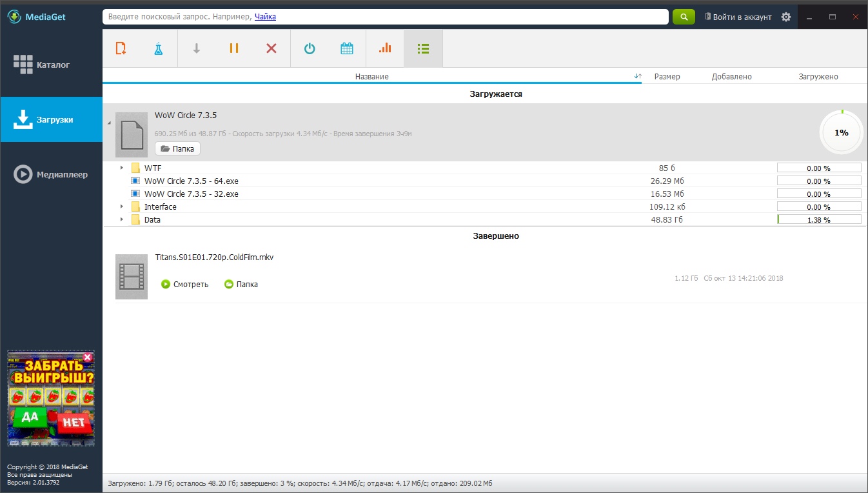Click the Titans film thumbnail

pos(132,277)
